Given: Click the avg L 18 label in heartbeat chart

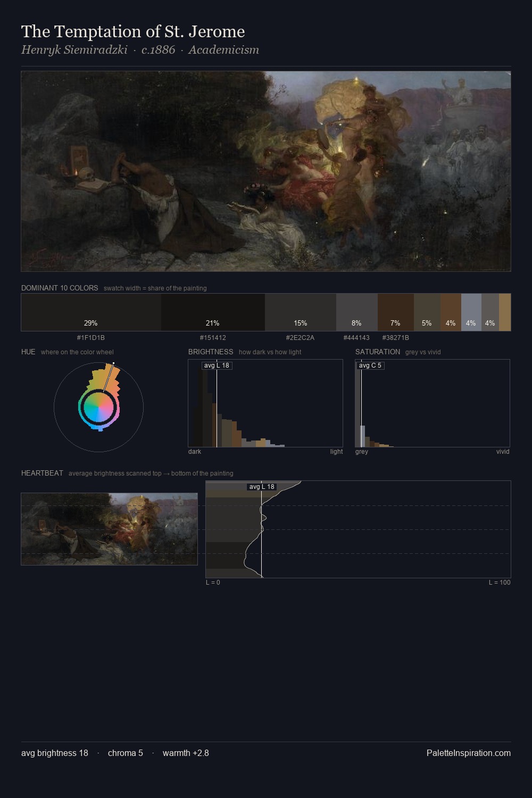Looking at the screenshot, I should tap(262, 487).
